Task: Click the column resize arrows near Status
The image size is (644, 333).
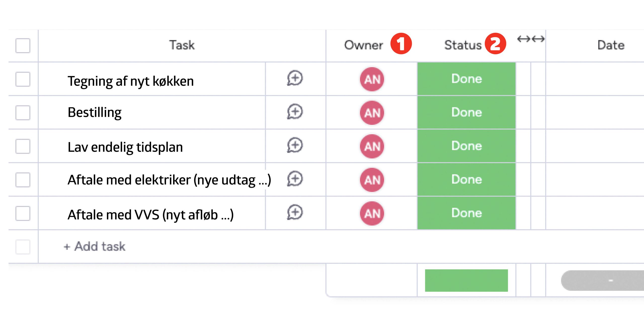Action: 531,39
